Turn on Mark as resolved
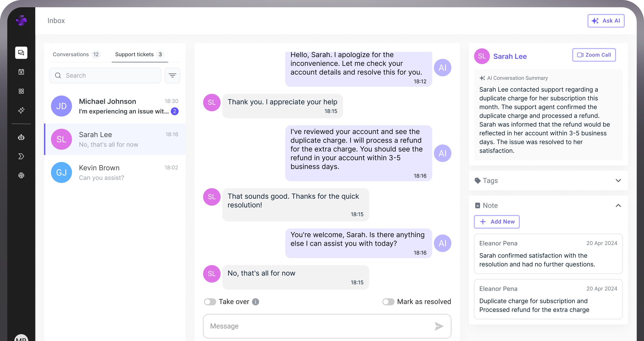644x341 pixels. pos(388,302)
